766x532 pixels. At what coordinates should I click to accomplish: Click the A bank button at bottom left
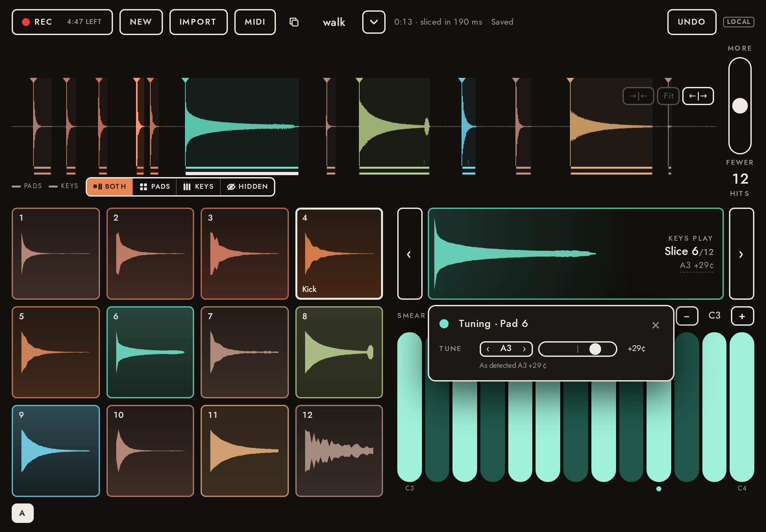(23, 513)
